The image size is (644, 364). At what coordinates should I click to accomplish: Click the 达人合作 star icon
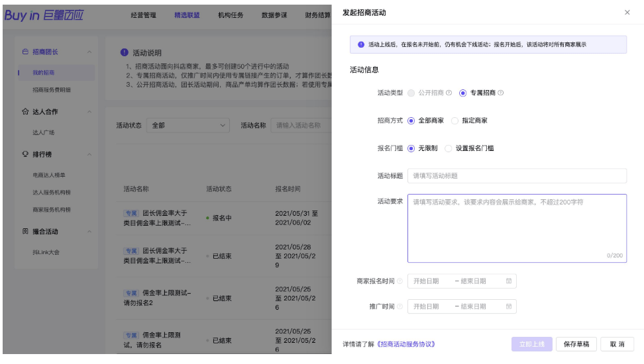25,112
